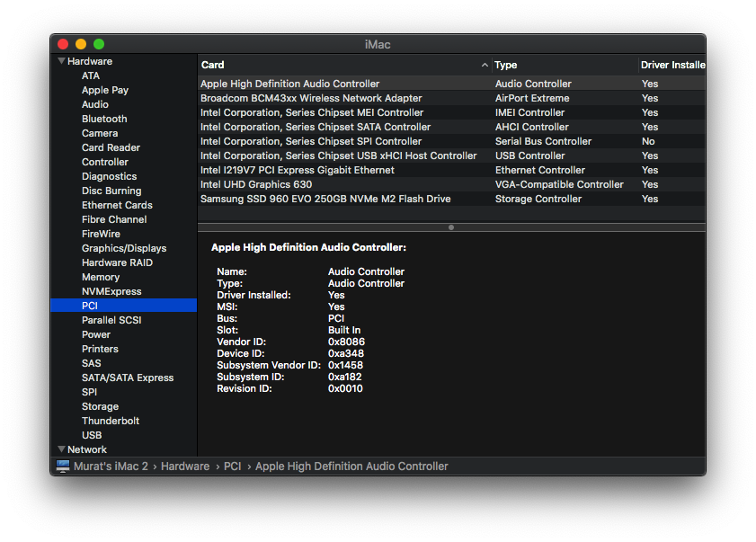The image size is (756, 542).
Task: Collapse the Hardware section triangle
Action: coord(61,61)
